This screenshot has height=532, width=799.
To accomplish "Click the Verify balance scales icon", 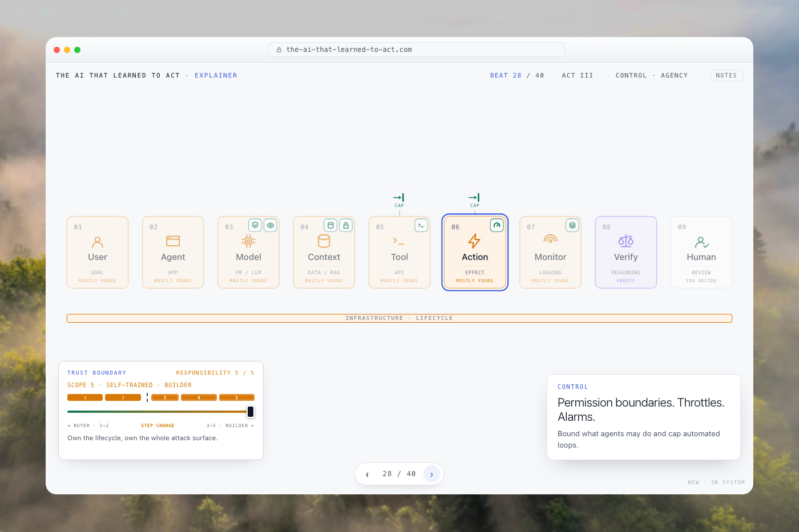I will click(626, 241).
